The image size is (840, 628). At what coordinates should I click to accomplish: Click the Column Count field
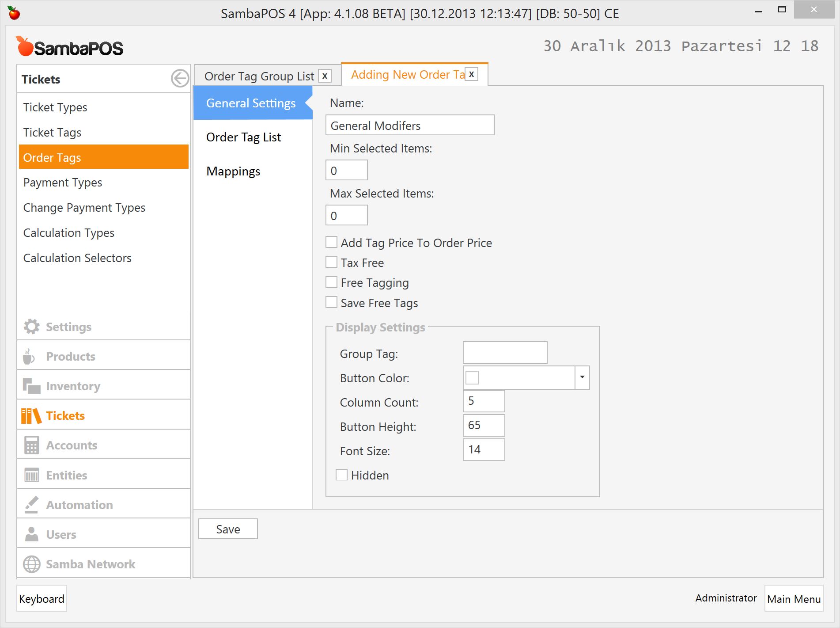point(484,401)
